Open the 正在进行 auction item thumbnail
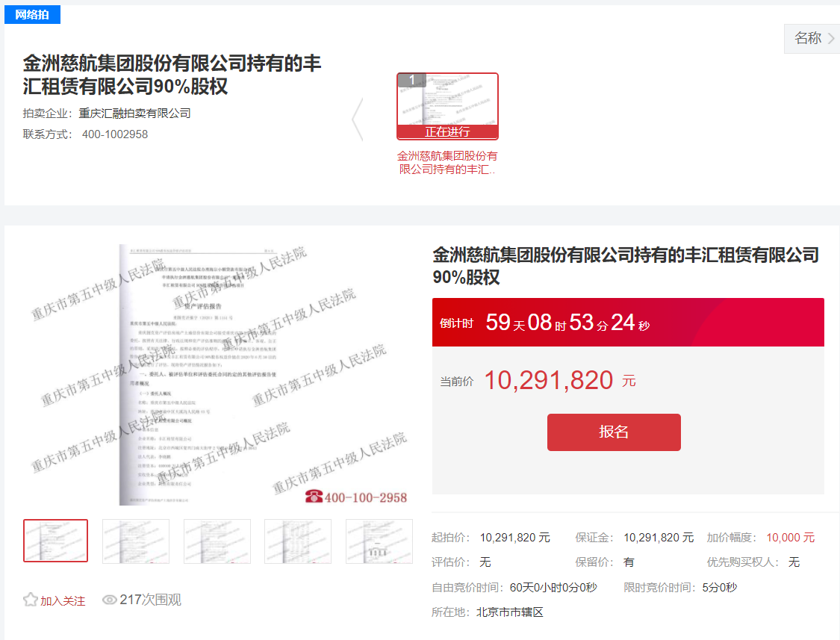This screenshot has height=640, width=840. [x=447, y=106]
